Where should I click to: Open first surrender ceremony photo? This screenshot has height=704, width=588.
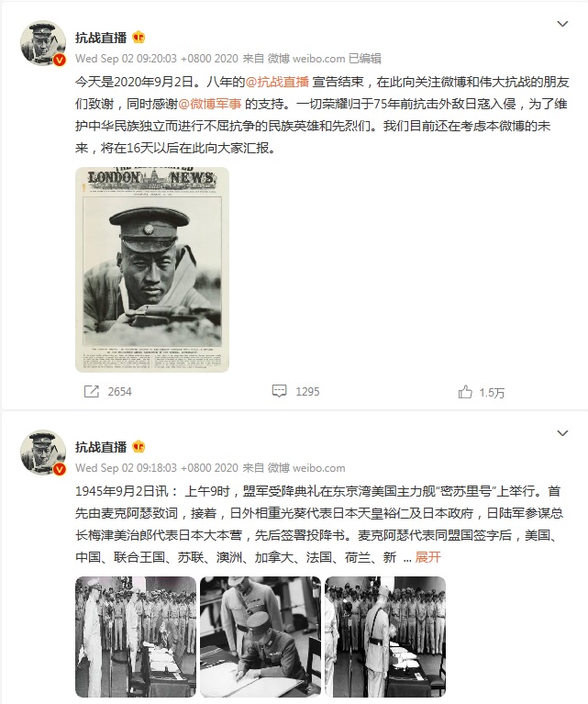point(136,637)
